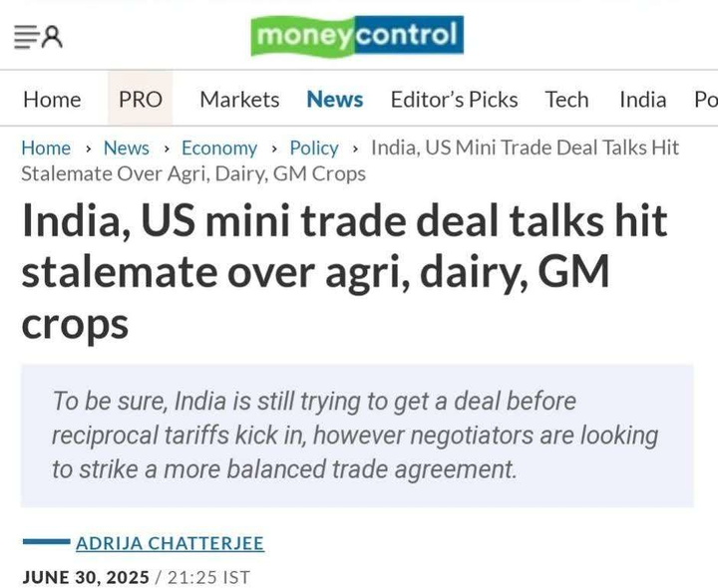Viewport: 718px width, 588px height.
Task: Select the News tab in navigation
Action: point(335,100)
